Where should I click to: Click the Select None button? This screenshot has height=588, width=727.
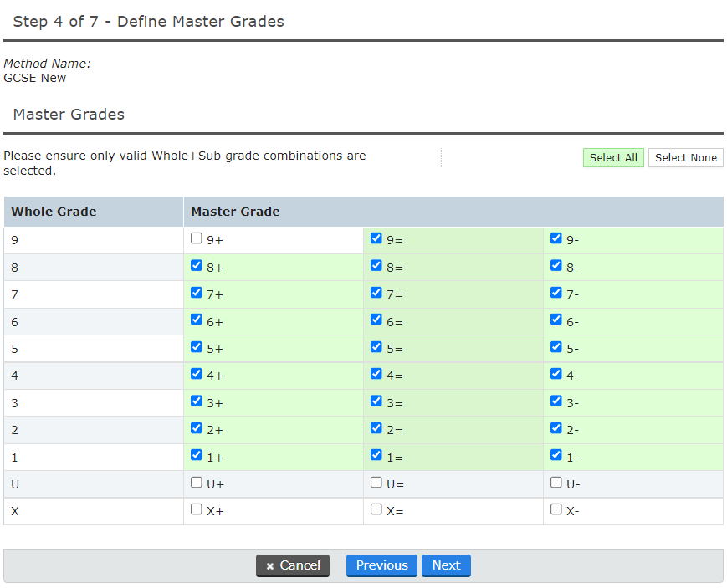pos(685,157)
